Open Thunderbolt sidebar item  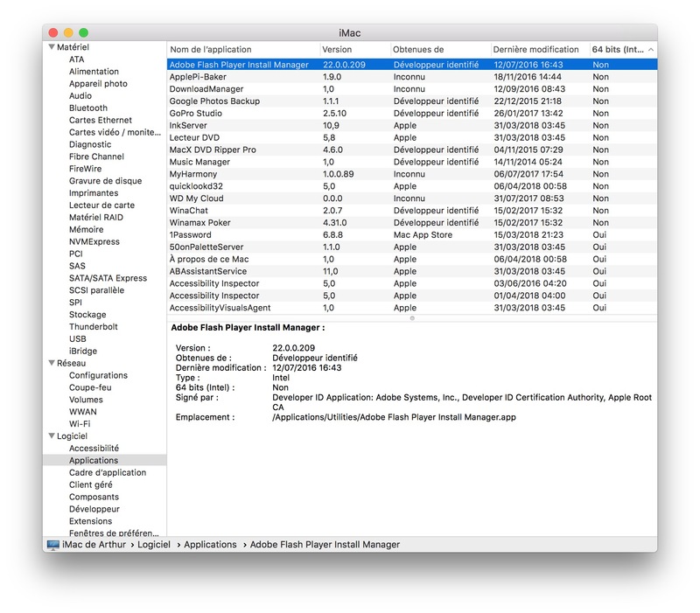click(94, 326)
